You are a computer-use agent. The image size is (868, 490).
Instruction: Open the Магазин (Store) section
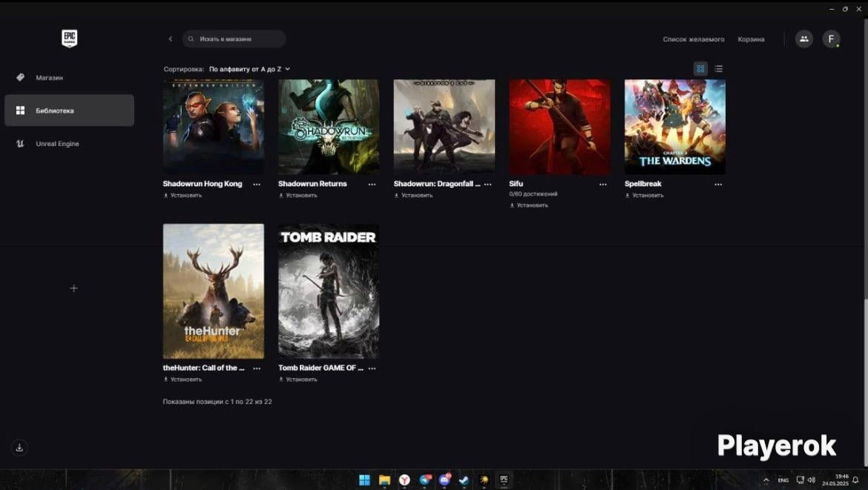click(69, 77)
